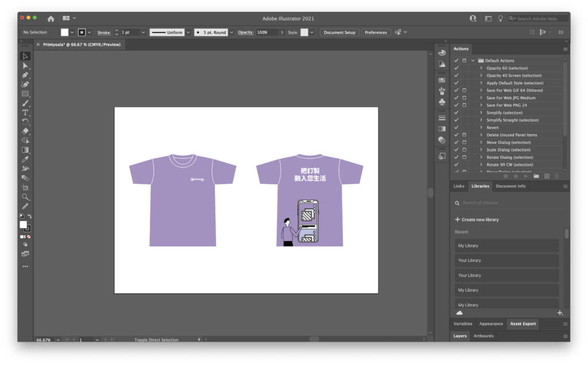Toggle dialog box for Save For Web JPG Medium
The image size is (588, 365).
(x=464, y=98)
